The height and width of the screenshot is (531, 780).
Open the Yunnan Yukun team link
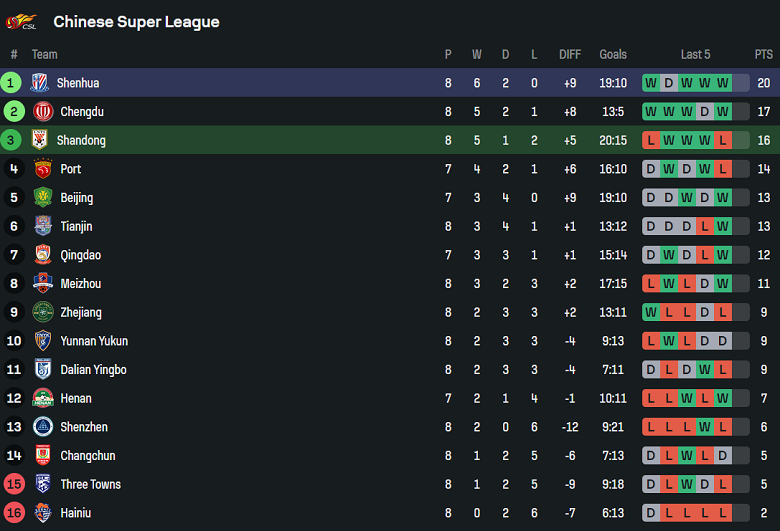94,341
